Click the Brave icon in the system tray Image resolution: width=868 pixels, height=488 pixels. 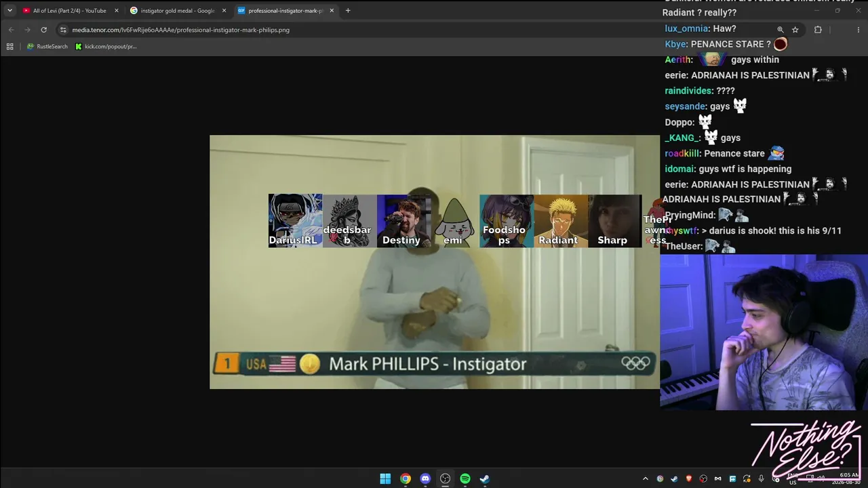[689, 479]
